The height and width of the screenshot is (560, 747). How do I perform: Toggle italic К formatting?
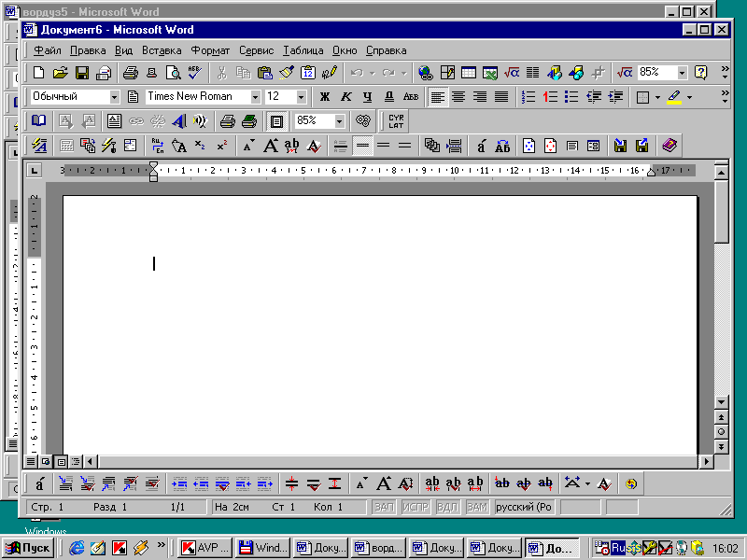[346, 97]
